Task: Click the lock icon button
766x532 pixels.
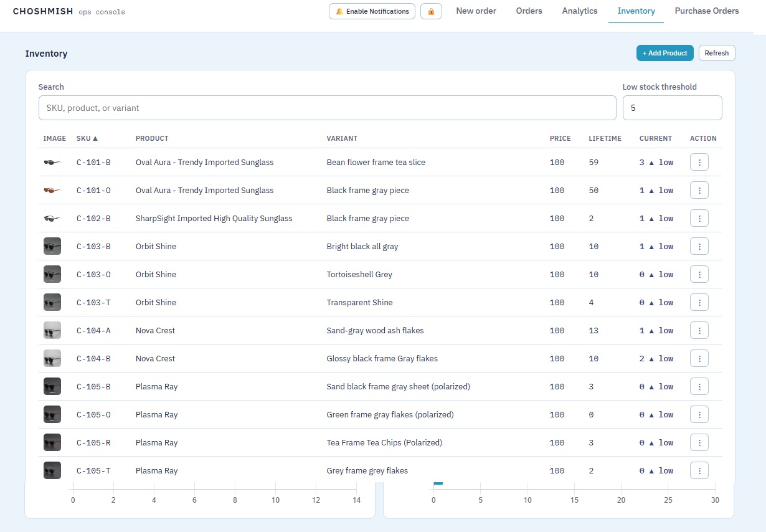Action: [x=431, y=11]
